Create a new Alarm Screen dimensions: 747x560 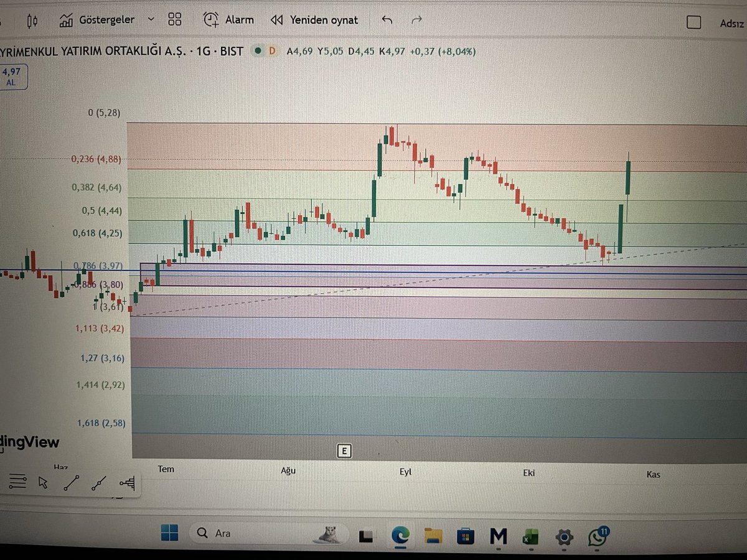pos(229,20)
